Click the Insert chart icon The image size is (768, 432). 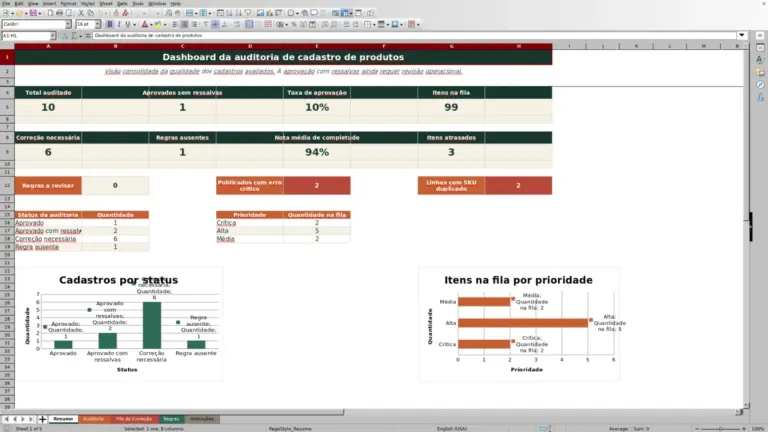269,13
